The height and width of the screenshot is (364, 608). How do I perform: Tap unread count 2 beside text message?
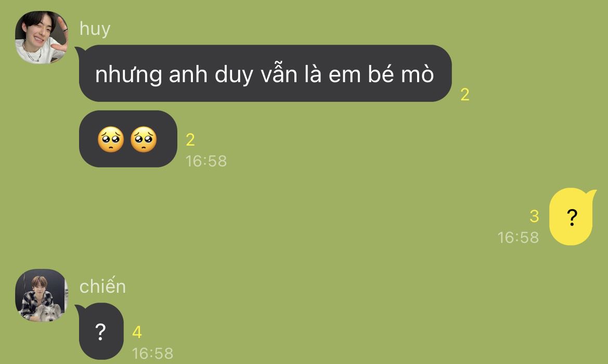tap(465, 95)
